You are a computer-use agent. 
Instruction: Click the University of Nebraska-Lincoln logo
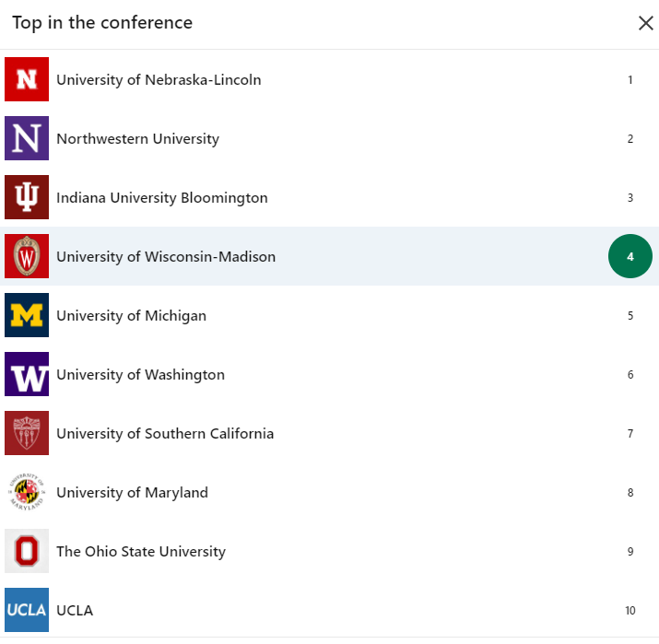[x=27, y=79]
